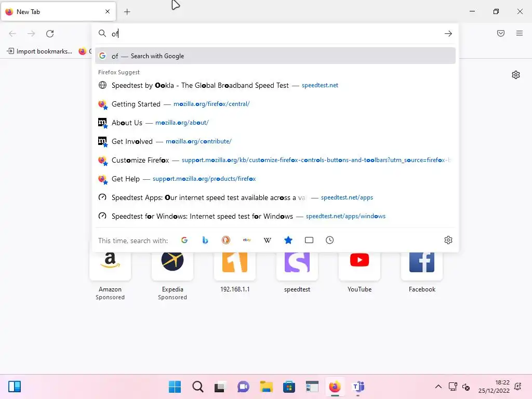Screen dimensions: 532x399
Task: Open Speedtest for Windows suggestion
Action: [x=275, y=216]
